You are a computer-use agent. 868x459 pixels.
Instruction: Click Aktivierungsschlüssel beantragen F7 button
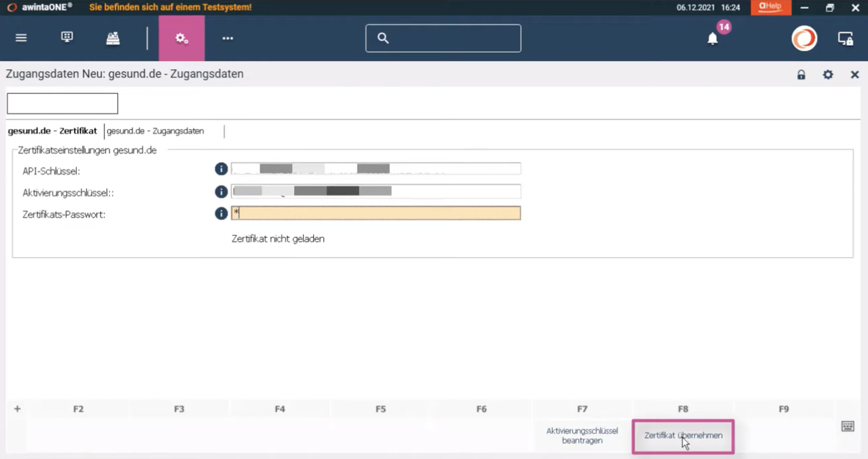click(582, 436)
